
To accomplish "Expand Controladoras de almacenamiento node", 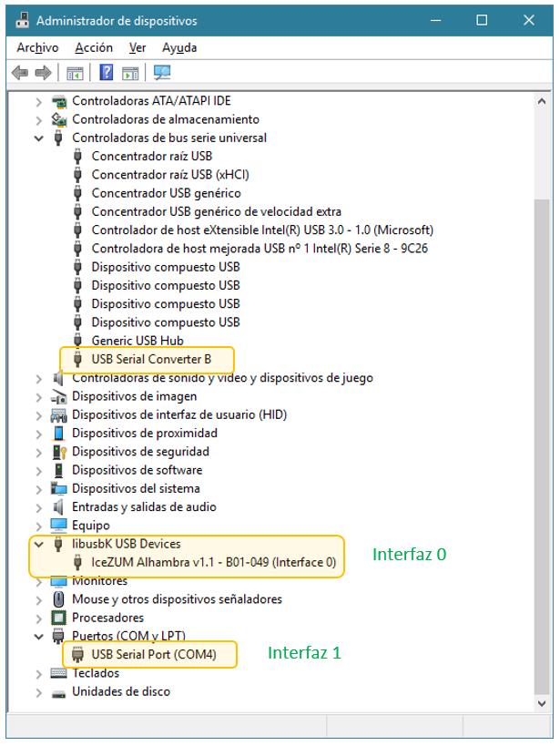I will [39, 120].
